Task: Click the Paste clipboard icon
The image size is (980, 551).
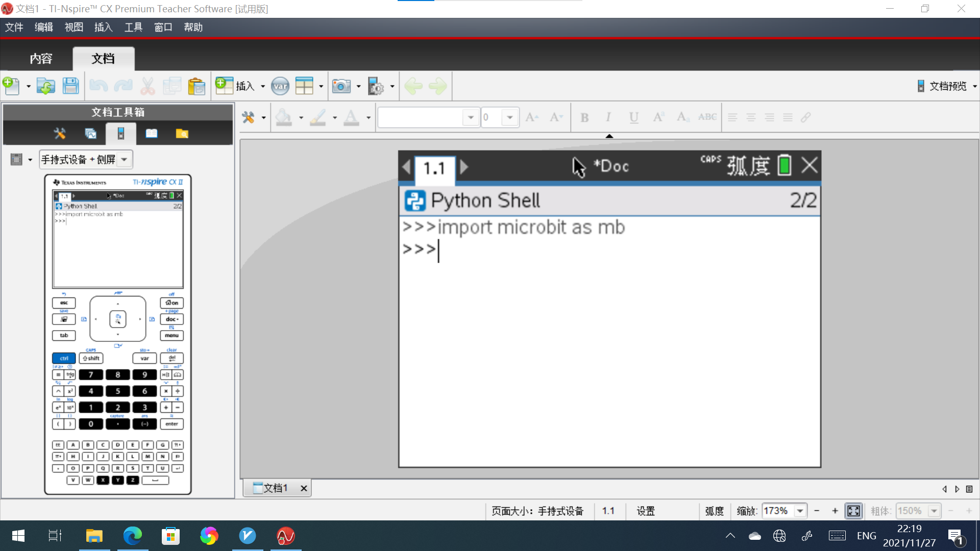Action: click(197, 86)
